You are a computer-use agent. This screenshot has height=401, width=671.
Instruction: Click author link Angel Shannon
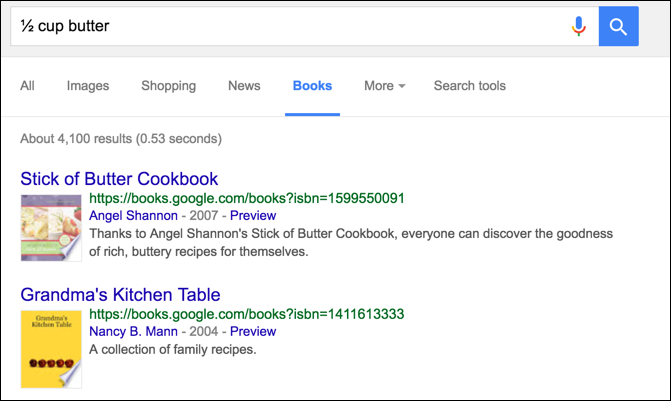(x=133, y=215)
